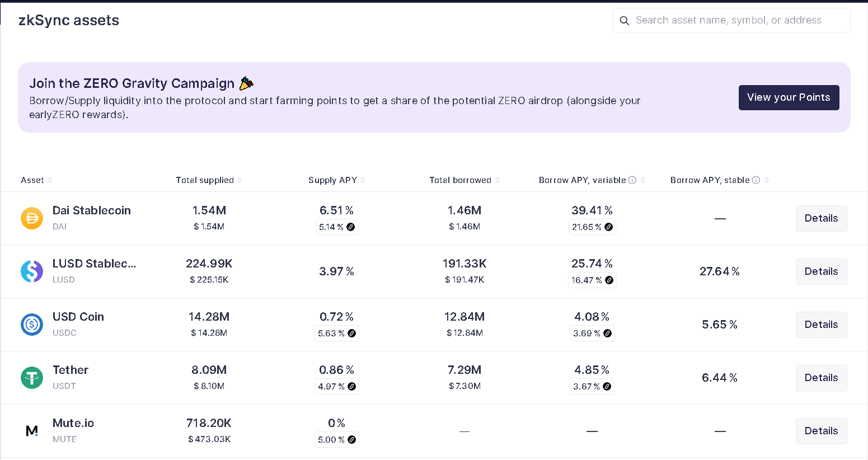Click the Mute.io token icon
Screen dimensions: 868x460
[32, 431]
